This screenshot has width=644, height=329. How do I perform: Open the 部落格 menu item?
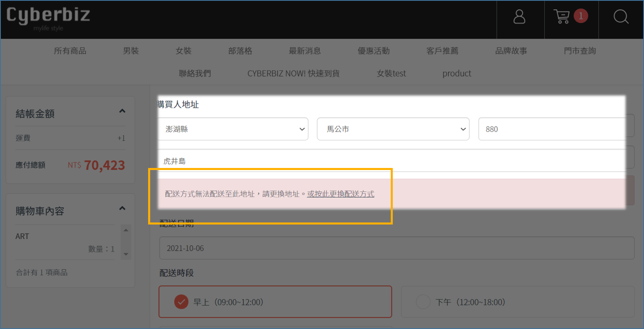point(240,51)
